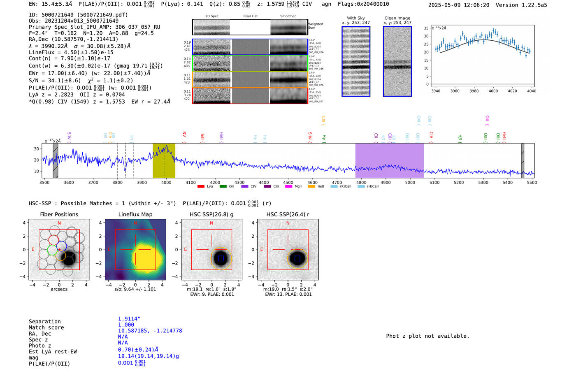Viewport: 576px width, 392px height.
Task: Click the CIV purple legend swatch
Action: [245, 186]
